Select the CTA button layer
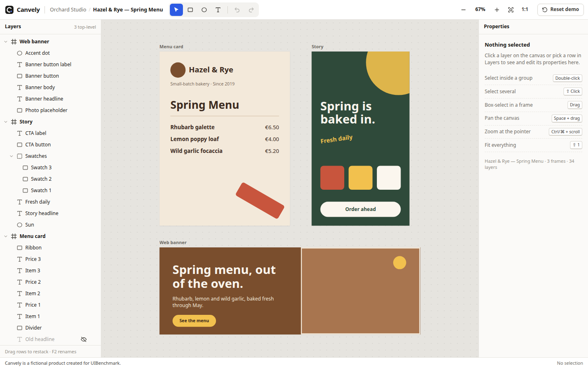 click(50, 145)
